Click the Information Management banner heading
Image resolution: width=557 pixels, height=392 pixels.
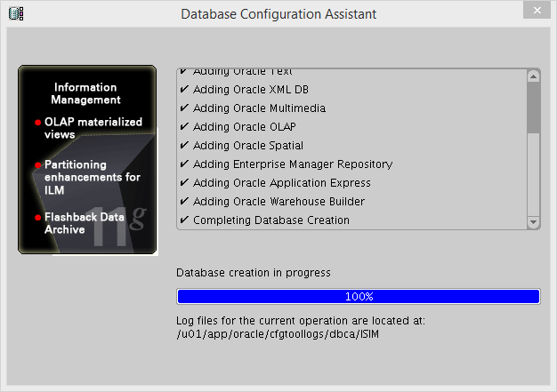click(x=85, y=93)
